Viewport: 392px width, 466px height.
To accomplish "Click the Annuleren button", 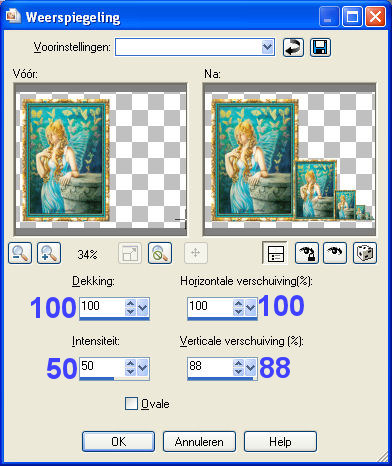I will (x=199, y=442).
